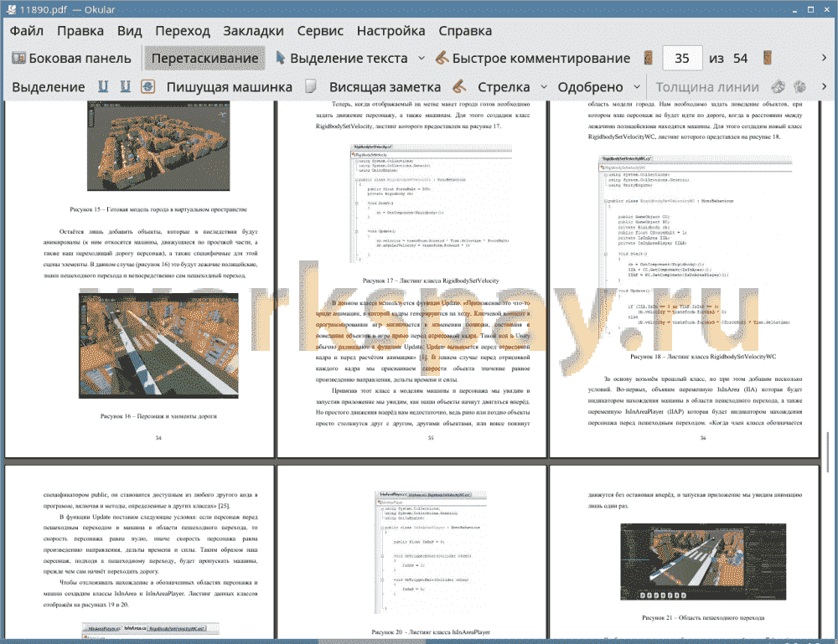Image resolution: width=838 pixels, height=644 pixels.
Task: Open the Правка menu
Action: (80, 31)
